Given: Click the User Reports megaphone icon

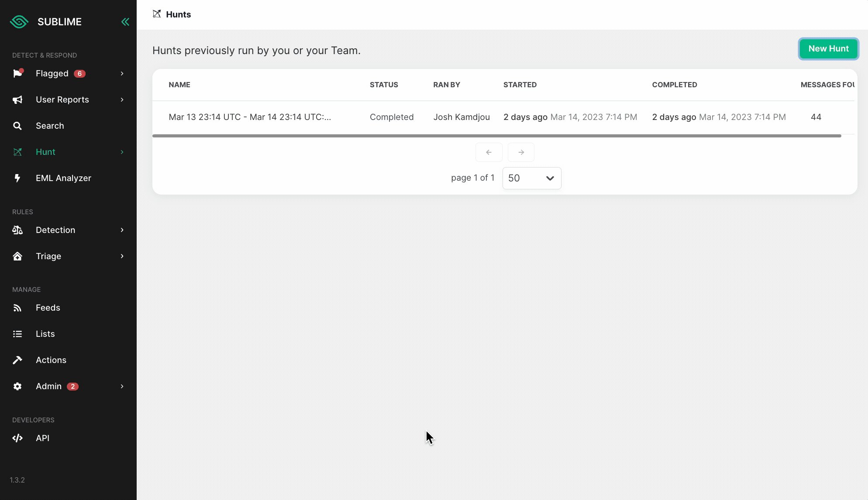Looking at the screenshot, I should (17, 100).
